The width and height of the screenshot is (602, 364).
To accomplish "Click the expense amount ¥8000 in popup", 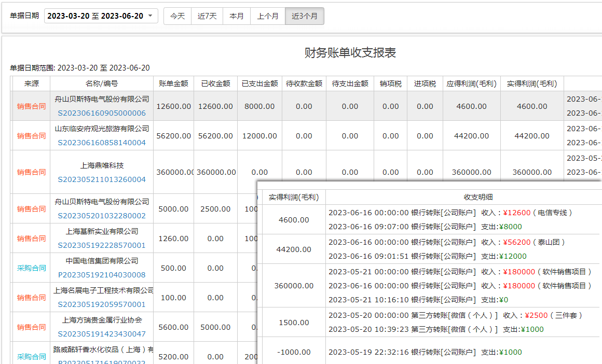I will pos(511,227).
